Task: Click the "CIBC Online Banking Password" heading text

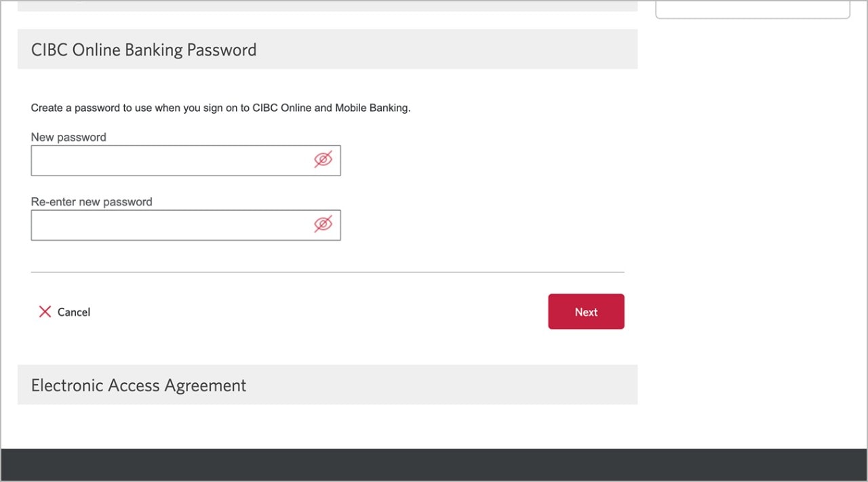Action: (144, 50)
